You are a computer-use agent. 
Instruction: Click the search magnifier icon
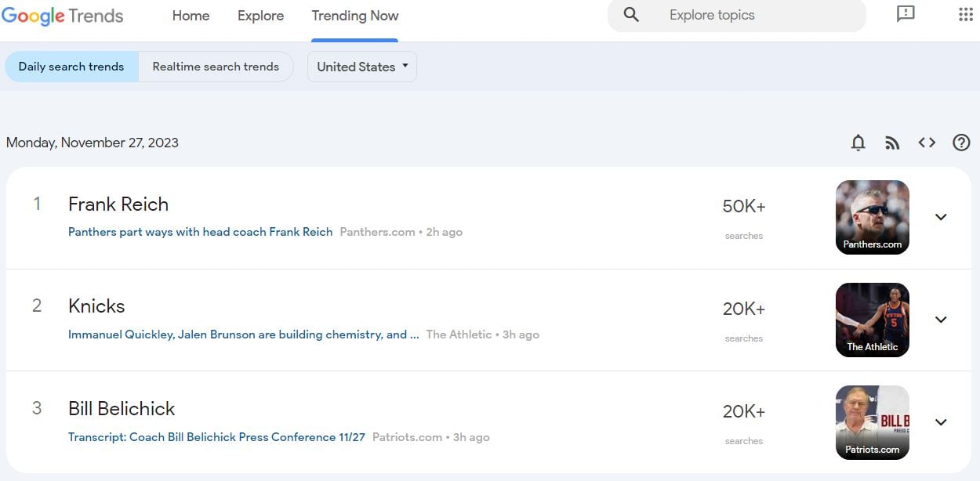[x=631, y=16]
